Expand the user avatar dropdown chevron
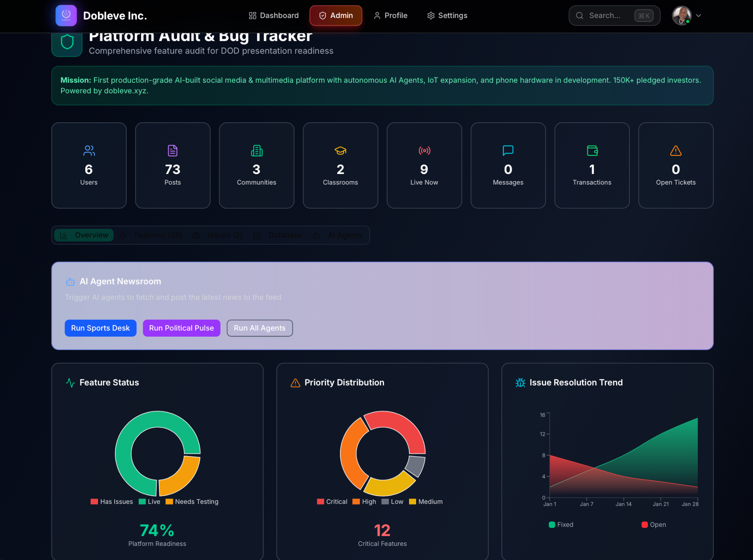753x560 pixels. pos(698,16)
